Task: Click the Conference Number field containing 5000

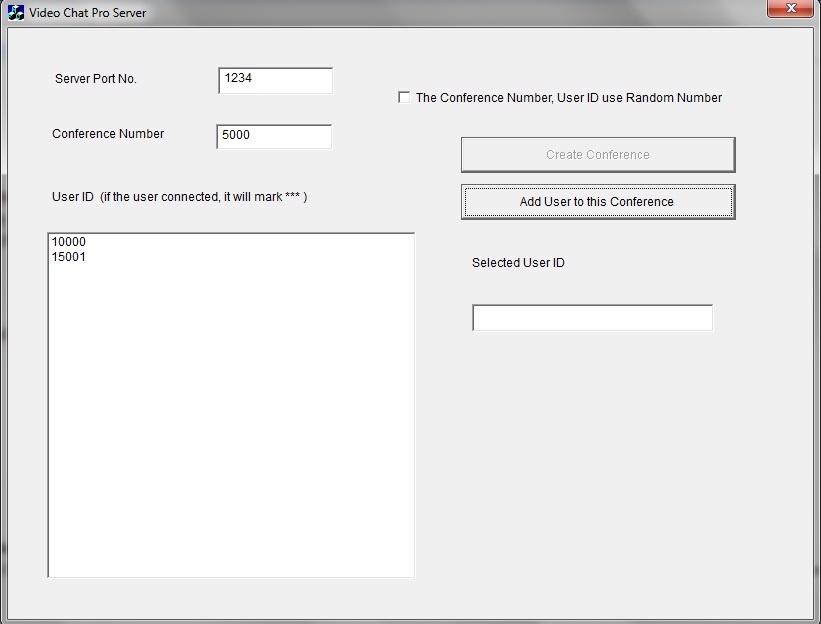Action: 274,136
